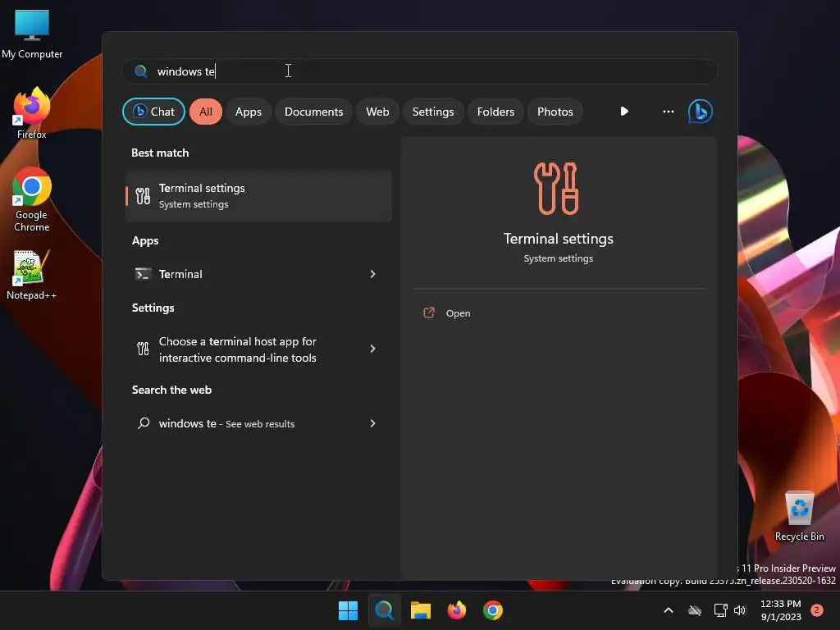Click the search magnifier icon in search box
Viewport: 840px width, 630px height.
tap(140, 71)
